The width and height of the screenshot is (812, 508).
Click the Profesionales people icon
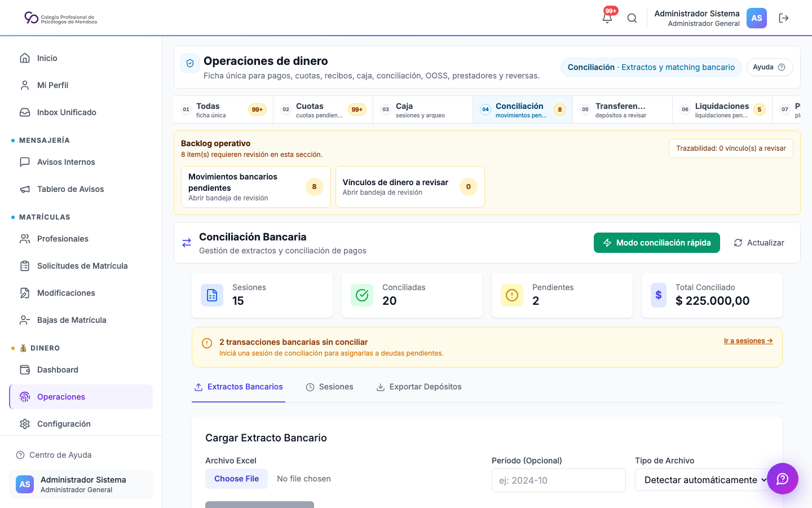25,239
